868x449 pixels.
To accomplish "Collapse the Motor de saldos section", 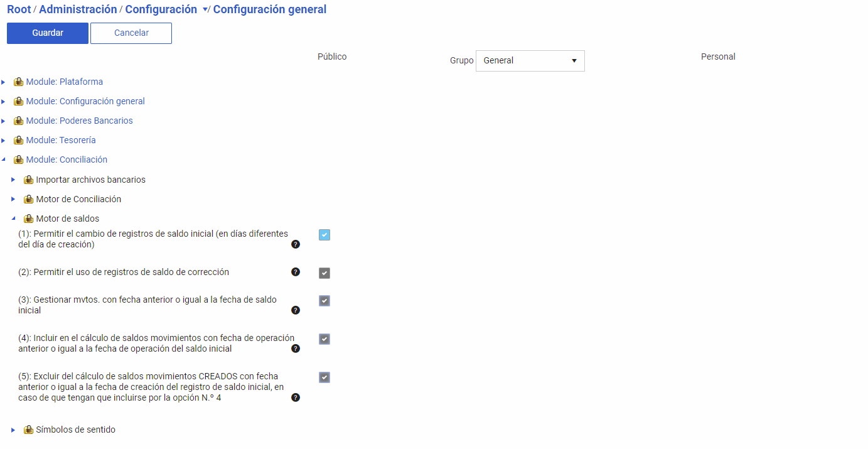I will 13,219.
